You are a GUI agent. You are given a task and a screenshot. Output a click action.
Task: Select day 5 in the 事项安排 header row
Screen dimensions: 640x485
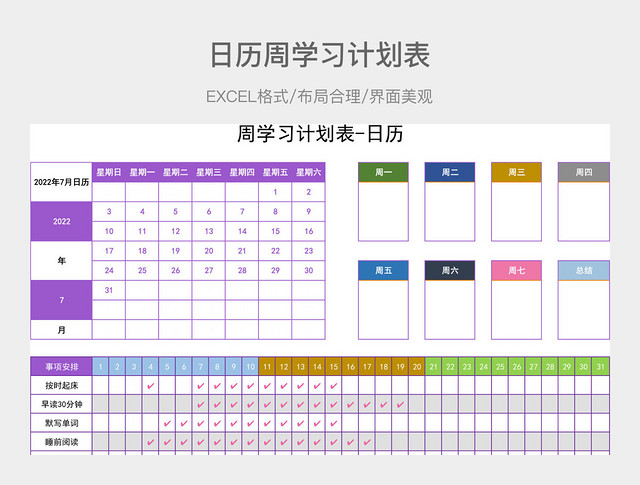pyautogui.click(x=167, y=367)
